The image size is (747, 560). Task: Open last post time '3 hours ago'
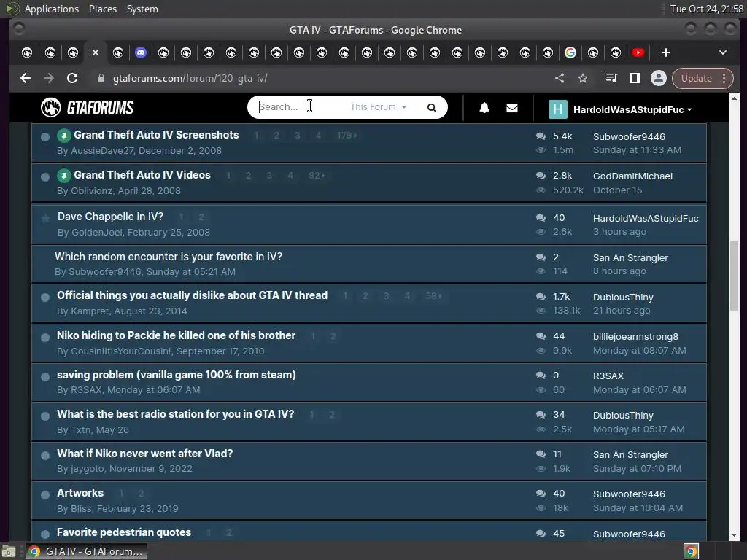[619, 232]
